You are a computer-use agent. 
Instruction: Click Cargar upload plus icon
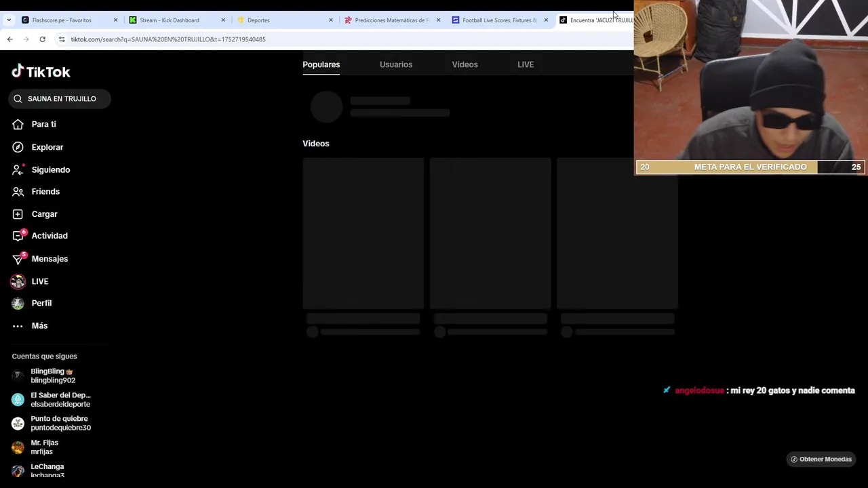coord(18,214)
